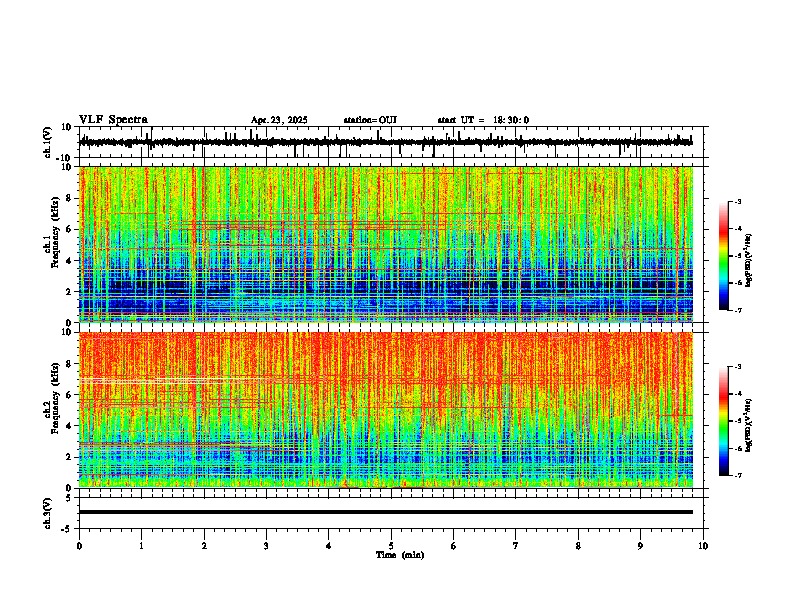
Task: Click the time axis tick label "7"
Action: point(516,546)
